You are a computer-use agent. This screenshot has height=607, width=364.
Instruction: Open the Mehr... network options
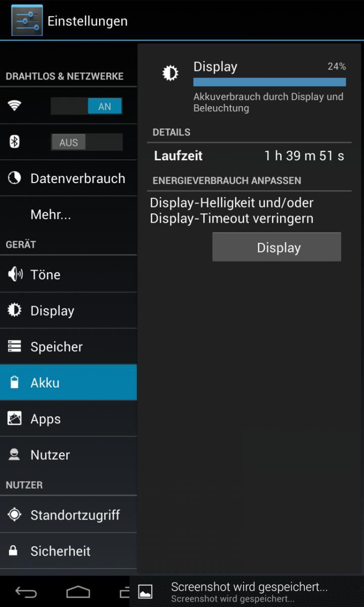click(68, 214)
